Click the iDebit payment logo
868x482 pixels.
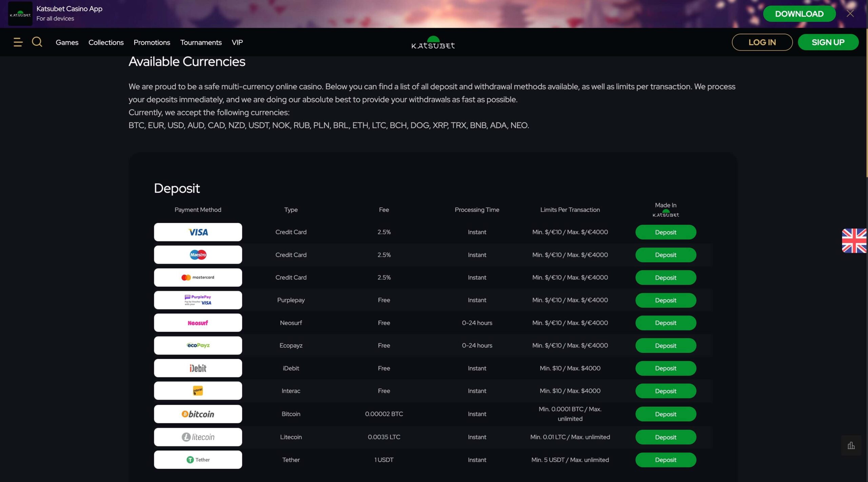click(x=198, y=368)
